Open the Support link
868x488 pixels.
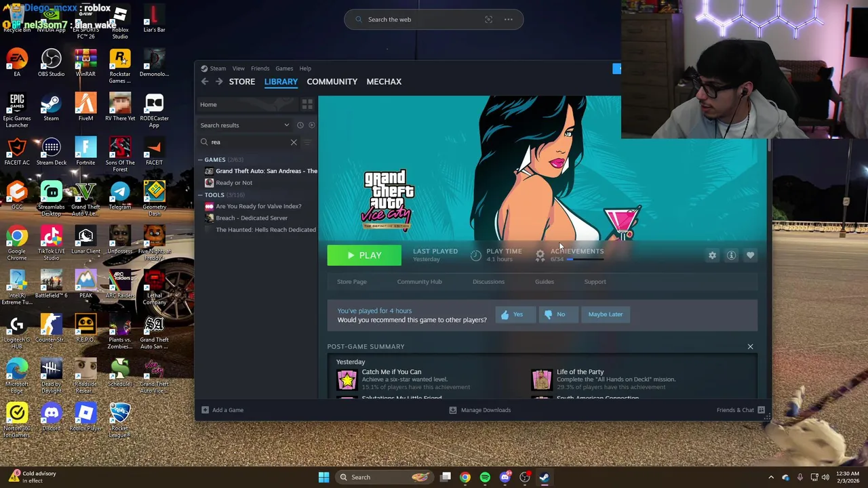point(595,282)
